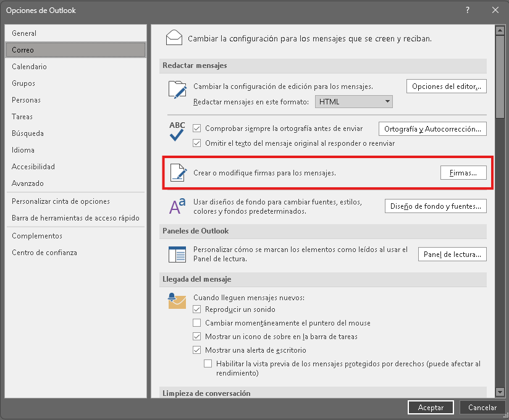Go to Accesibilidad options category
509x420 pixels.
coord(75,167)
